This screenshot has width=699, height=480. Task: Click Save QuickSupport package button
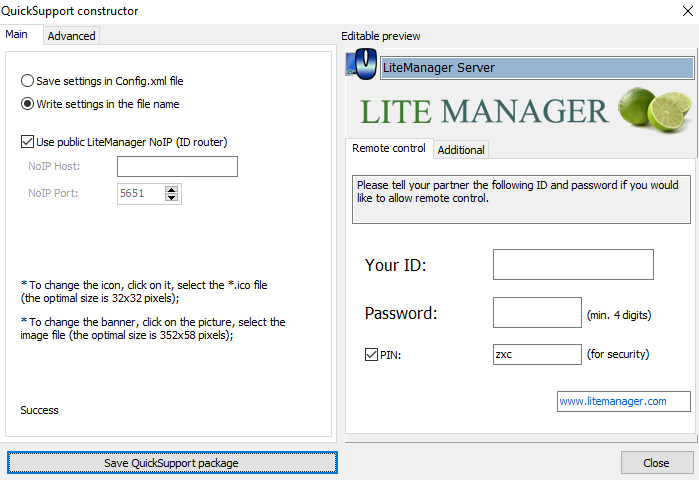172,463
